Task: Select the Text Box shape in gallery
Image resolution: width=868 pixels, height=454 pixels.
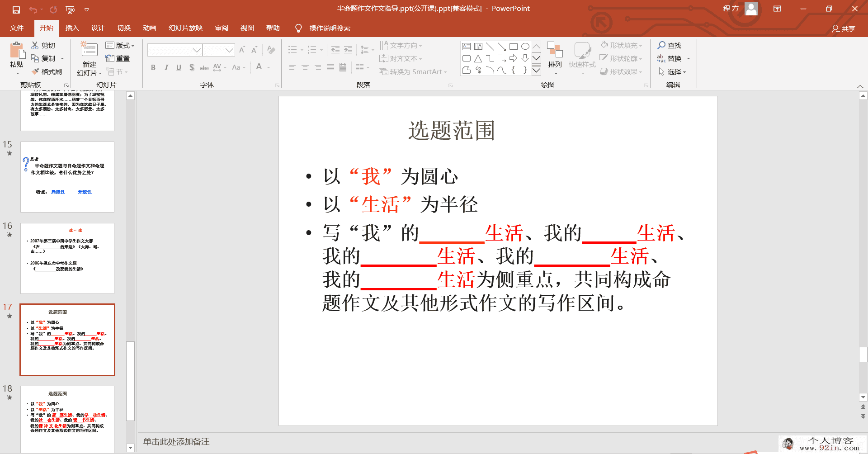Action: point(467,46)
